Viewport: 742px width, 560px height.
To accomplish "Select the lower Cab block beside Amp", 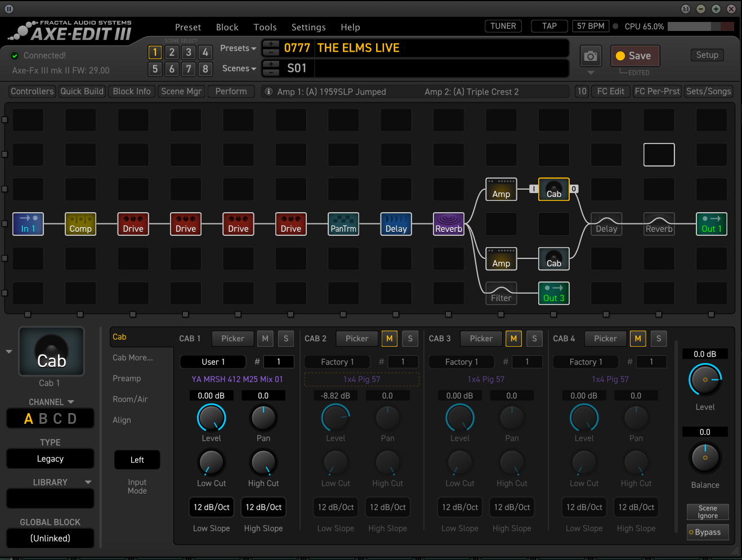I will (554, 258).
